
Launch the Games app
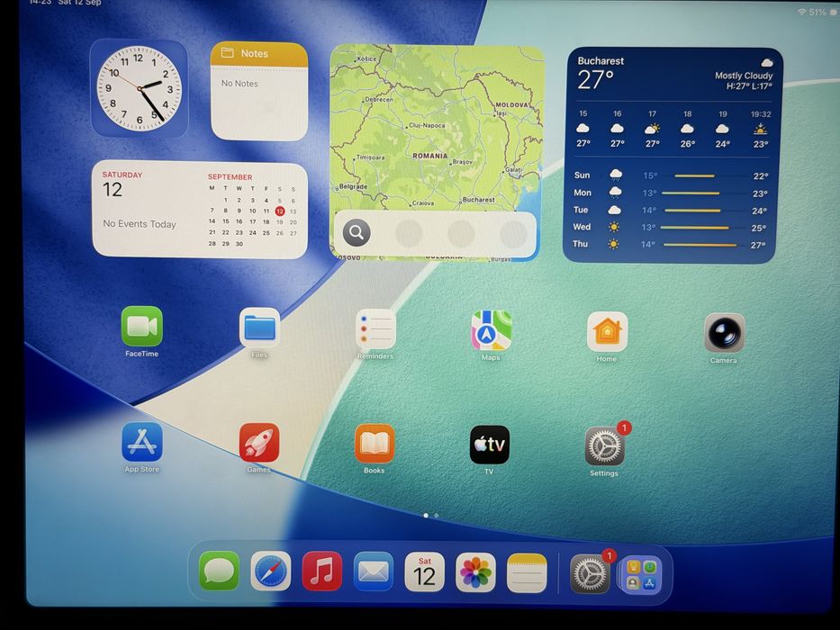click(x=258, y=443)
